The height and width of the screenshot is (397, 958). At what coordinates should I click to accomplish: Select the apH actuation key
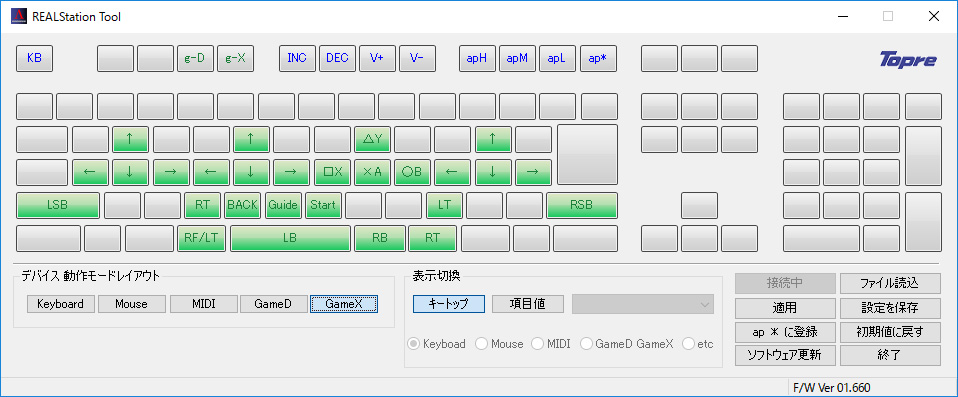(477, 59)
